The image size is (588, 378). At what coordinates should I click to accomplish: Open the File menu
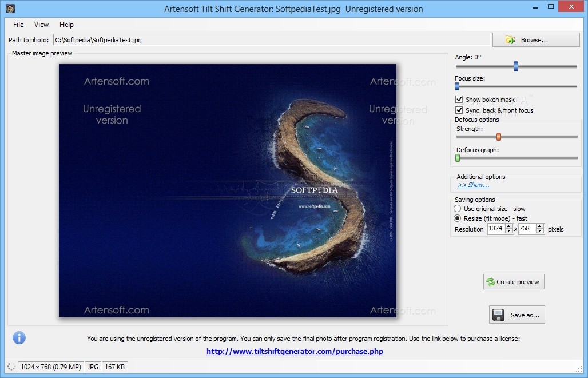point(18,25)
